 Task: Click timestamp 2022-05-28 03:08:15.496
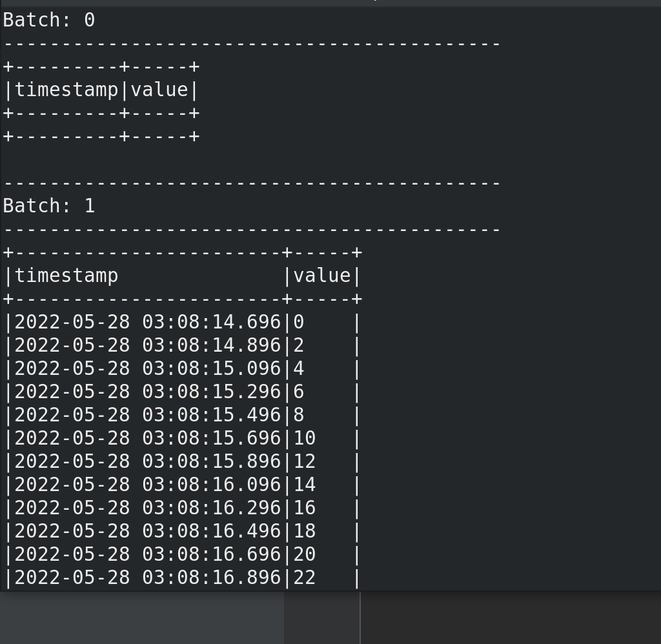click(148, 415)
